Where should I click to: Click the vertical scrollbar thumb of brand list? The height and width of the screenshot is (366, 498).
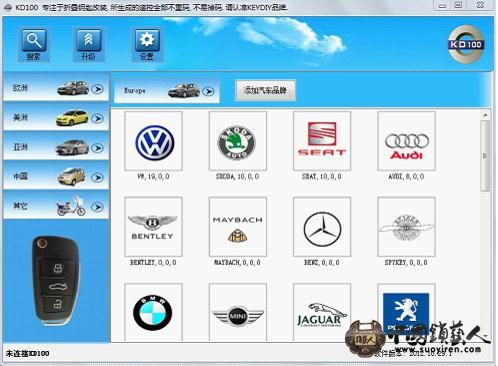[485, 156]
